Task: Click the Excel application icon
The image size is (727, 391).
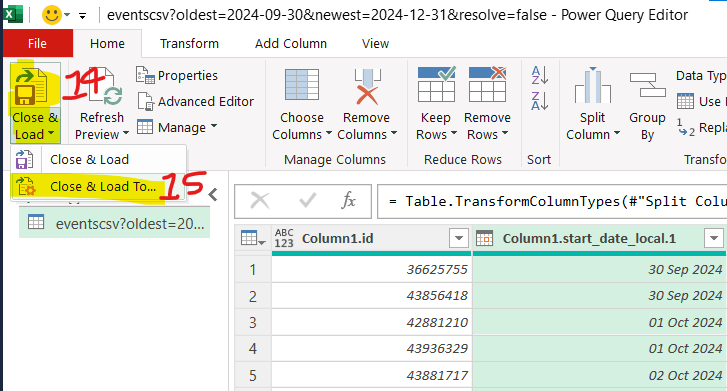Action: coord(12,14)
